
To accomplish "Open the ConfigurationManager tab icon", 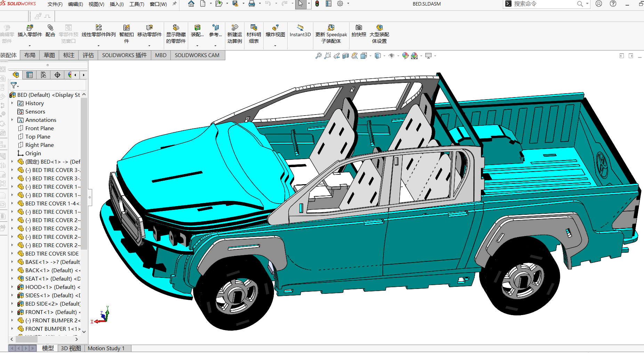I will tap(43, 75).
